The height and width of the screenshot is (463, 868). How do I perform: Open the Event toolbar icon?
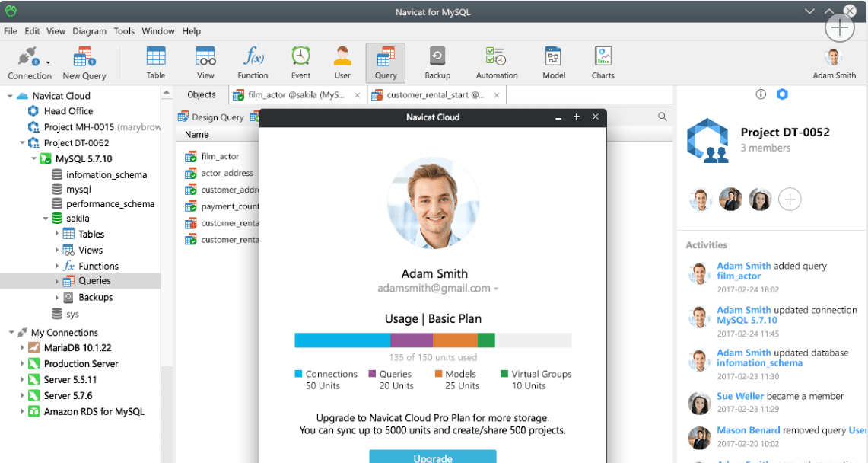[x=300, y=63]
